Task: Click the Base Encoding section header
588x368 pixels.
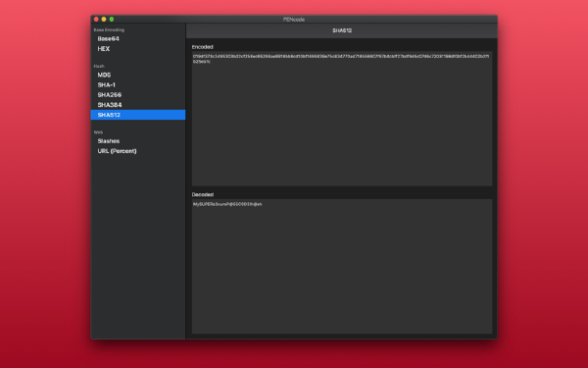Action: [109, 29]
